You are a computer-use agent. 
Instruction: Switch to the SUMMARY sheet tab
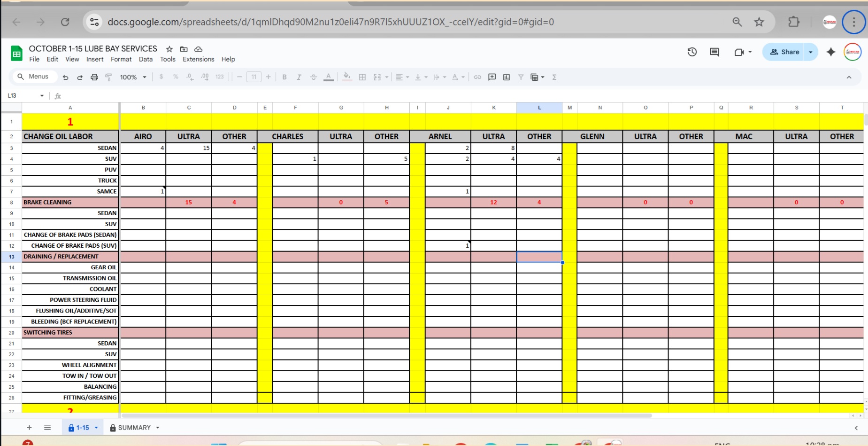coord(134,428)
